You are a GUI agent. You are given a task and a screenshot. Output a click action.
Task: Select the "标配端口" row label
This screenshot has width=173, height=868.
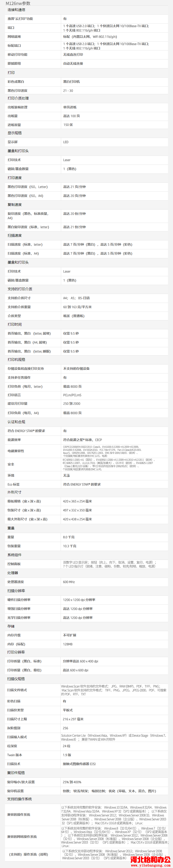(x=14, y=45)
